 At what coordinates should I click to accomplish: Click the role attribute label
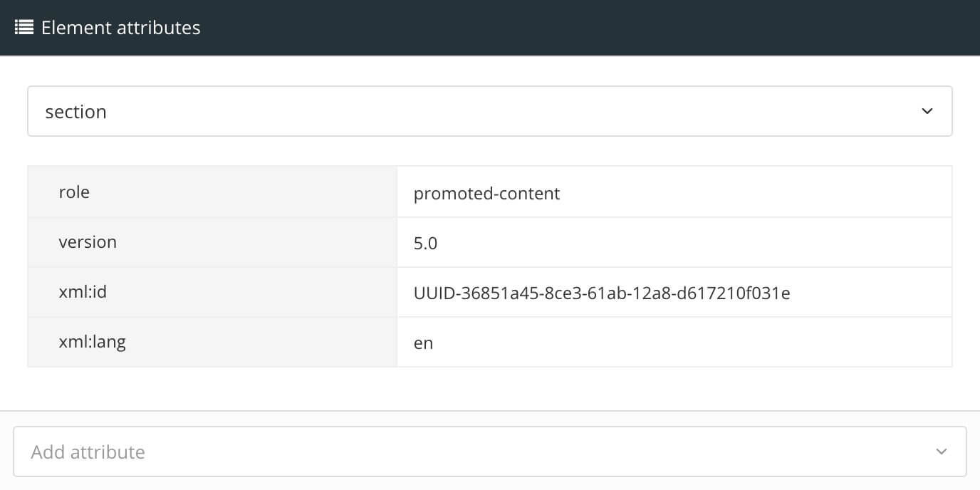[74, 192]
